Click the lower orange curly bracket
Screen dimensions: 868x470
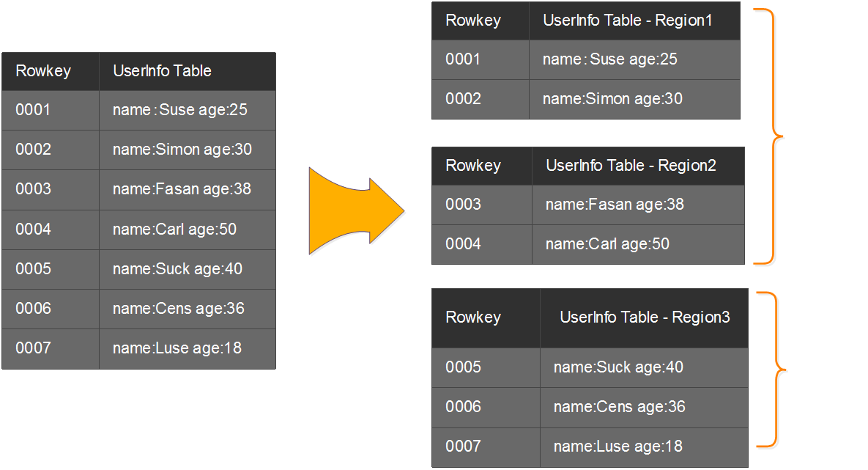coord(774,369)
